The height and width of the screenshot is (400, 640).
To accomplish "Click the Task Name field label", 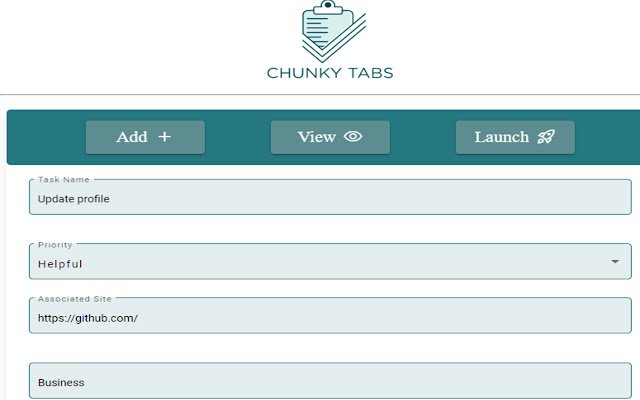I will point(64,180).
